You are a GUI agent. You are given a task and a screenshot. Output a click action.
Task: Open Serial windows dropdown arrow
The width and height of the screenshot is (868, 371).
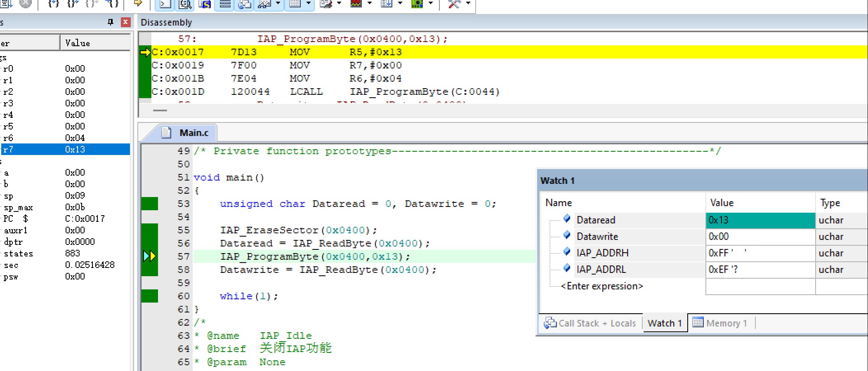339,3
